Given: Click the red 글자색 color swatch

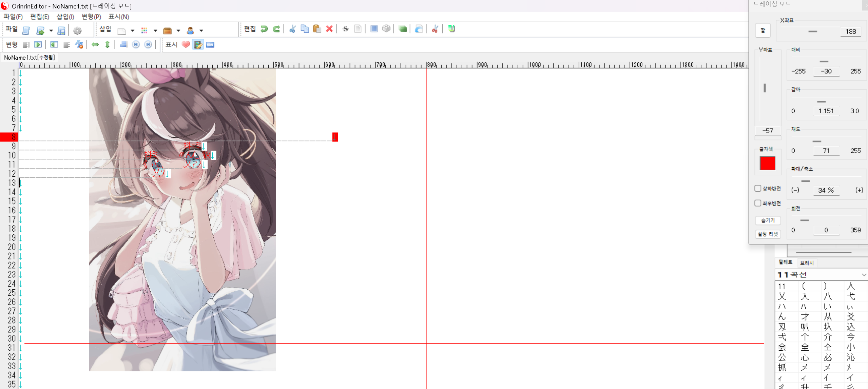Looking at the screenshot, I should [x=767, y=163].
